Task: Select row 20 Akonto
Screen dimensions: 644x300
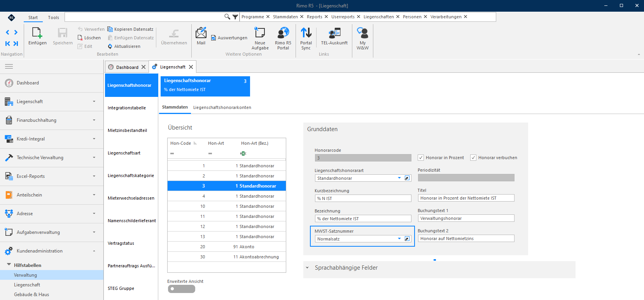Action: (x=227, y=247)
